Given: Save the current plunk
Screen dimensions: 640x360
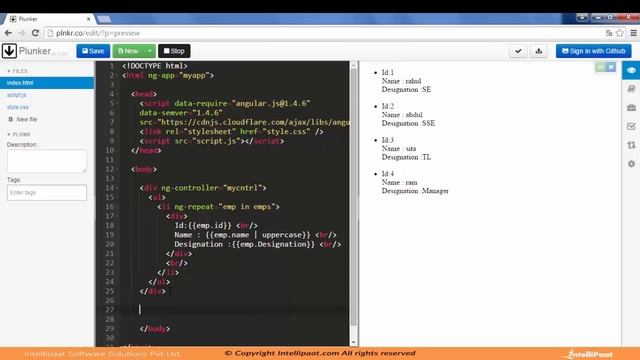Looking at the screenshot, I should pyautogui.click(x=93, y=51).
